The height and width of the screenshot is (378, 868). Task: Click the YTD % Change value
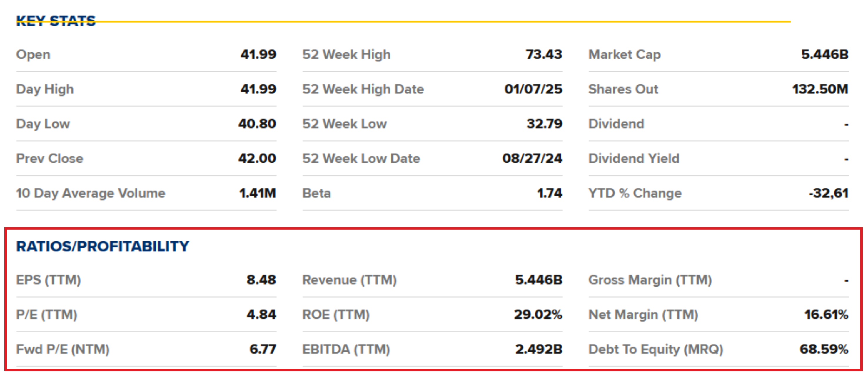[828, 193]
